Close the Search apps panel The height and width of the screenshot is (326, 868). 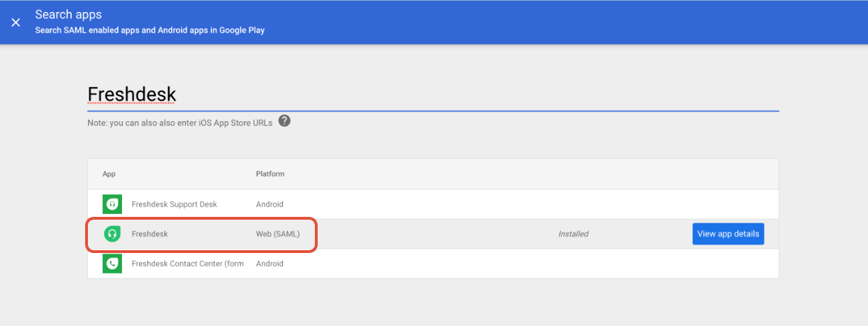[16, 22]
